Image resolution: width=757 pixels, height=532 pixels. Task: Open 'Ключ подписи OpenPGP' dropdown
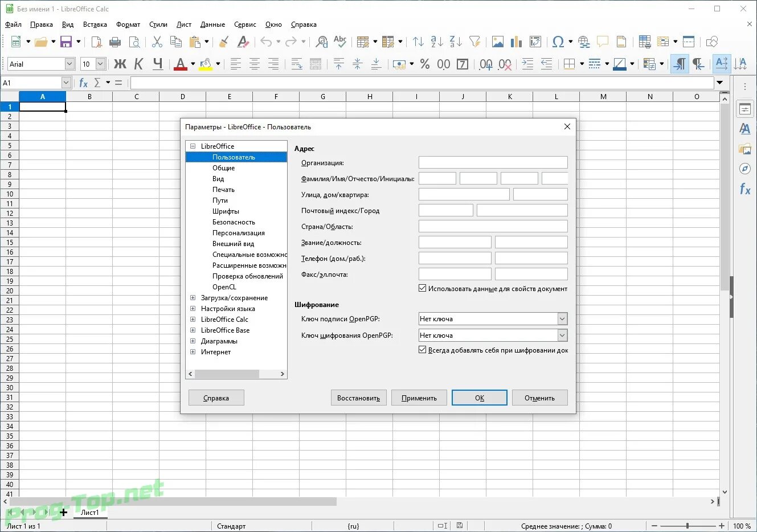pyautogui.click(x=562, y=319)
